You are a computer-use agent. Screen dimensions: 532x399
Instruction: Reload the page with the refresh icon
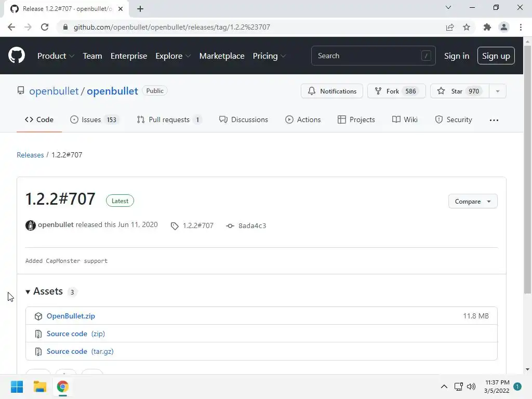[x=45, y=27]
